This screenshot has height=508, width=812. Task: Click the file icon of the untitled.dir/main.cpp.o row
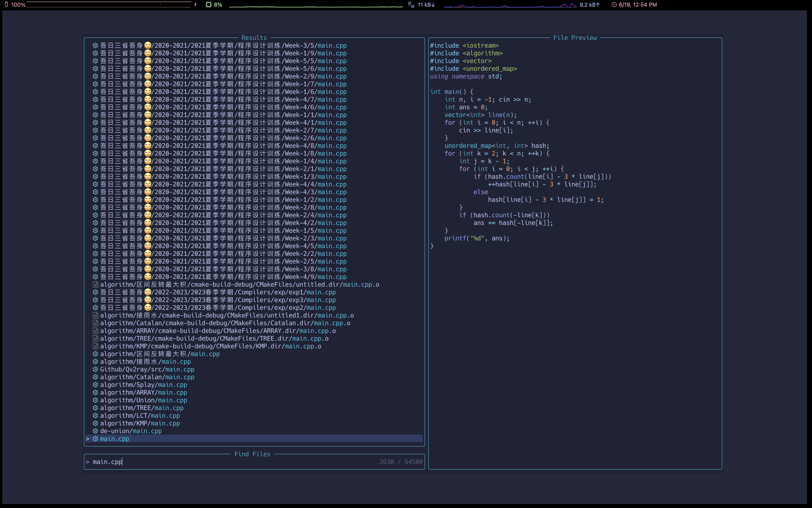95,285
